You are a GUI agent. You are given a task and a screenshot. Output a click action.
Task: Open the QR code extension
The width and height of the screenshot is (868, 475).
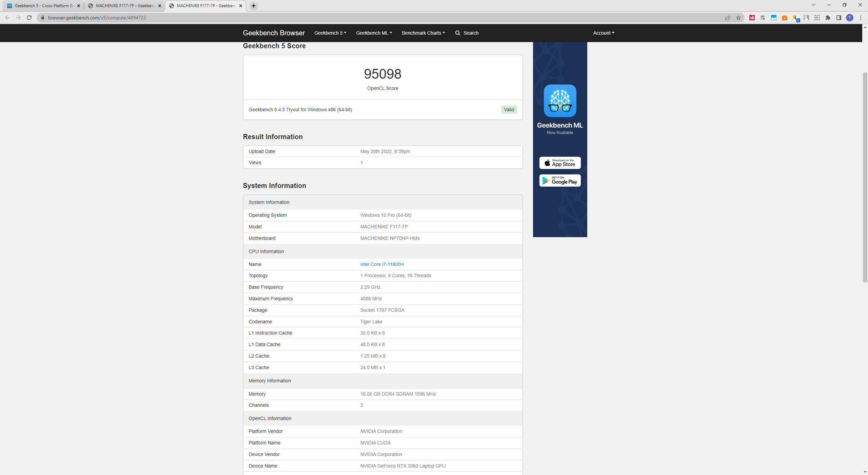click(763, 18)
